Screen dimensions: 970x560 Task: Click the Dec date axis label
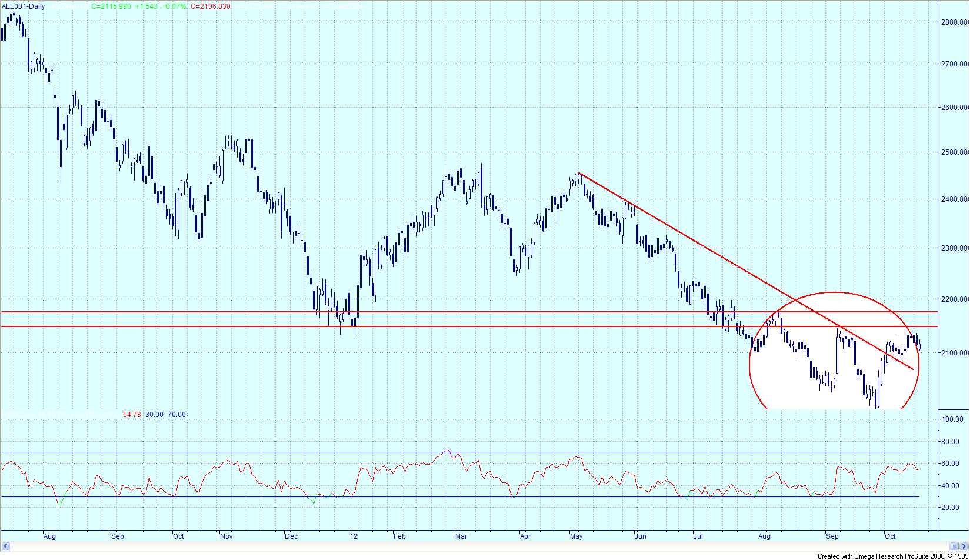point(291,536)
